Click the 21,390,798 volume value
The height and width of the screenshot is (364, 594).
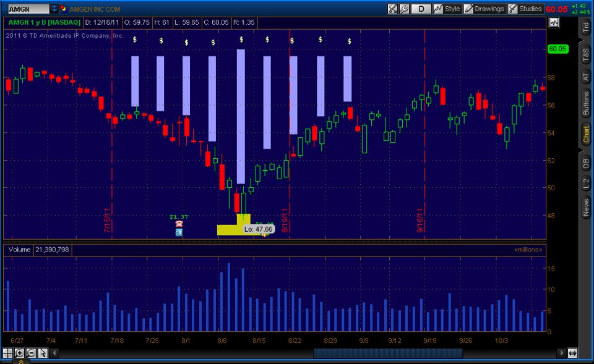pyautogui.click(x=52, y=250)
